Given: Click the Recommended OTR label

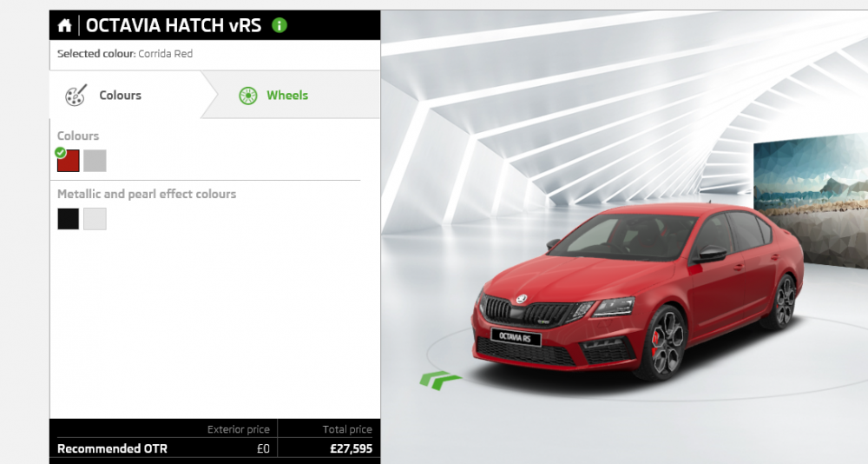Looking at the screenshot, I should pos(112,448).
